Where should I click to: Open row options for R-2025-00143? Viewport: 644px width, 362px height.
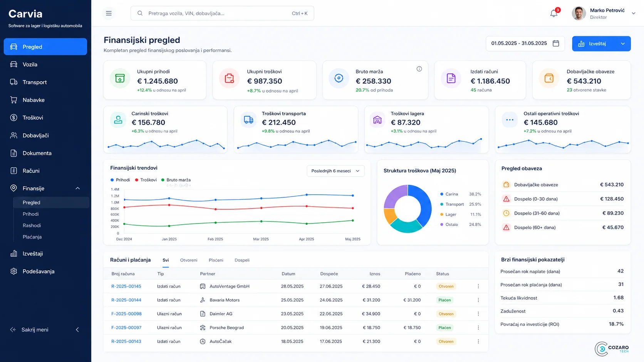point(478,342)
